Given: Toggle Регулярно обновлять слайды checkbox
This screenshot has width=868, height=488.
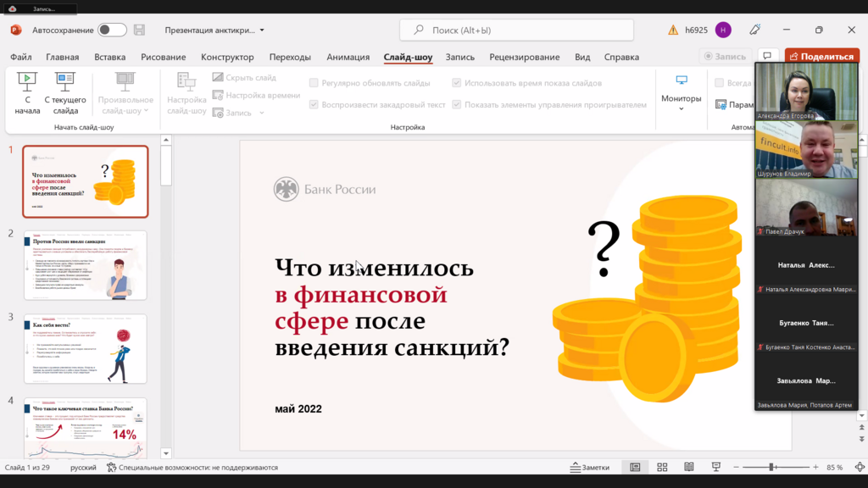Looking at the screenshot, I should point(314,83).
